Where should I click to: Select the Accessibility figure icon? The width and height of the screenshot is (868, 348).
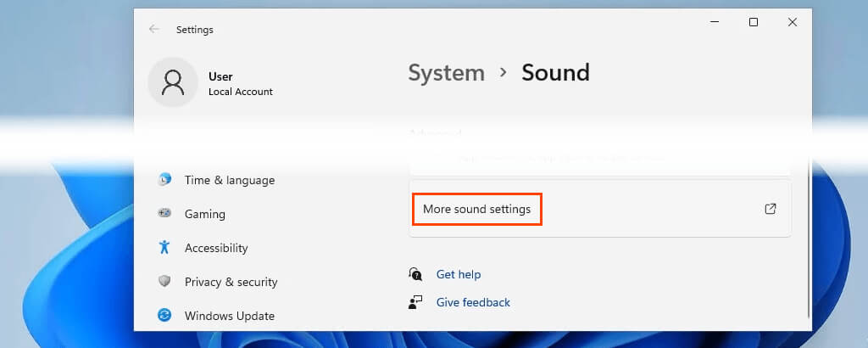164,248
